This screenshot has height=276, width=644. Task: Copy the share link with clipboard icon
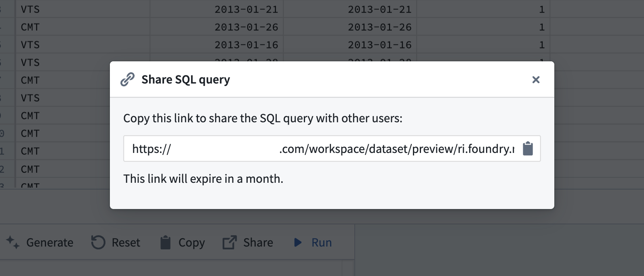pyautogui.click(x=528, y=149)
